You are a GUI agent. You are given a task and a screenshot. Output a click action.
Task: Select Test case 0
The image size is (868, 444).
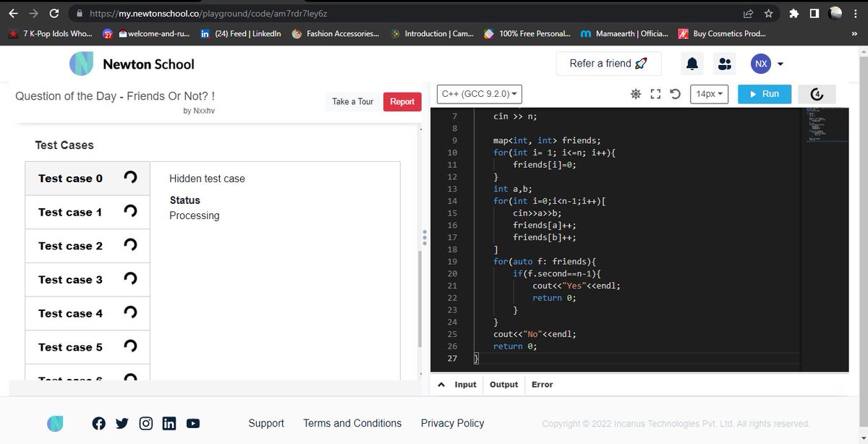pyautogui.click(x=88, y=179)
